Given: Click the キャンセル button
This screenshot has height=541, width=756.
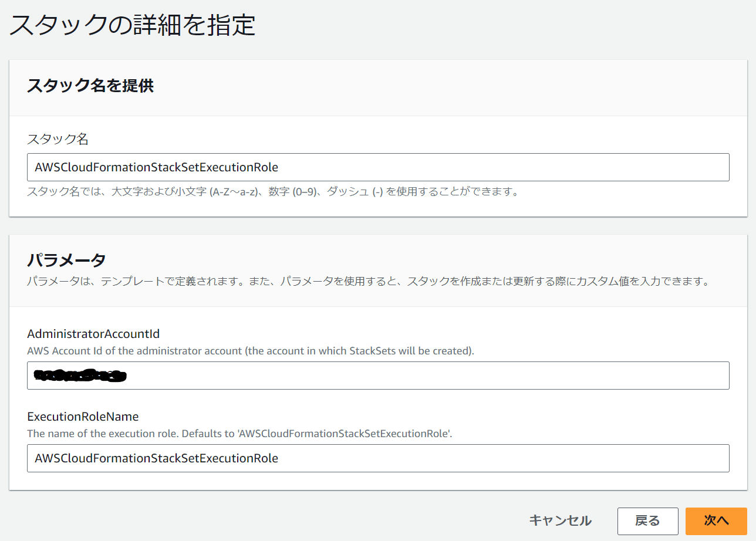Looking at the screenshot, I should [560, 520].
